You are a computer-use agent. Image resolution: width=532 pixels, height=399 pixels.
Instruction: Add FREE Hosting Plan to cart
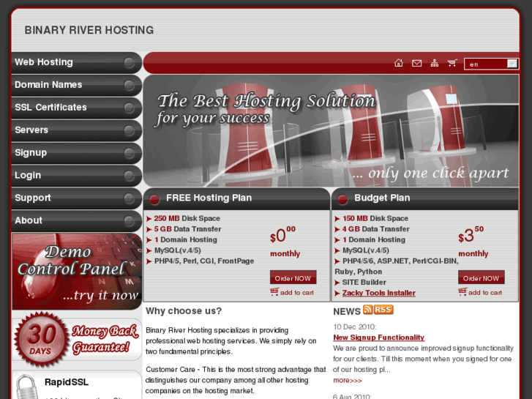tap(292, 292)
